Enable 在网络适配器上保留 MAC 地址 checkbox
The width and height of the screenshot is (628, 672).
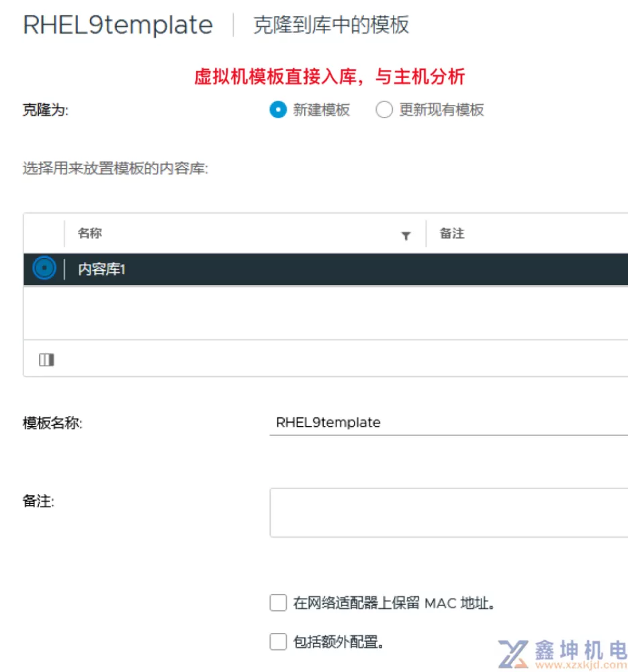tap(278, 603)
